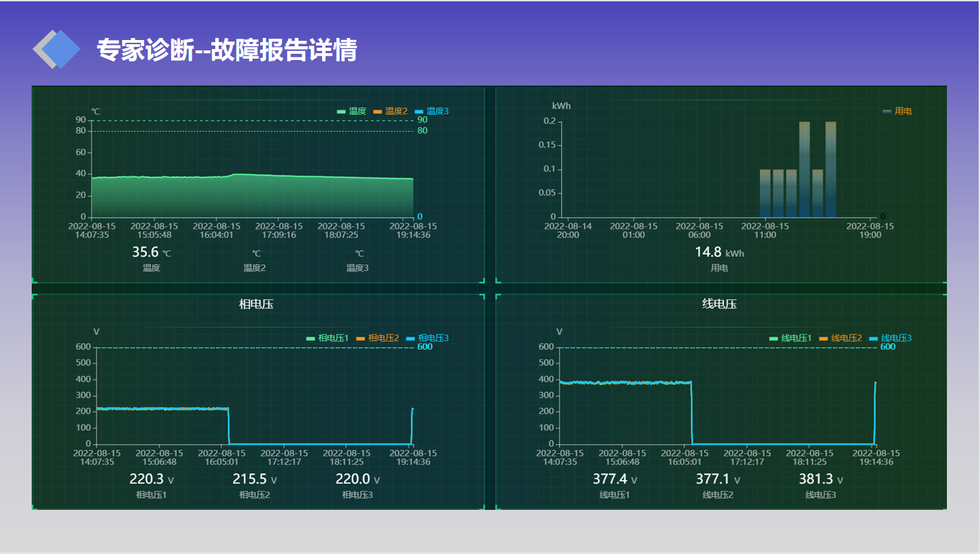Toggle the 温度 legend series
The width and height of the screenshot is (980, 554).
(x=351, y=111)
